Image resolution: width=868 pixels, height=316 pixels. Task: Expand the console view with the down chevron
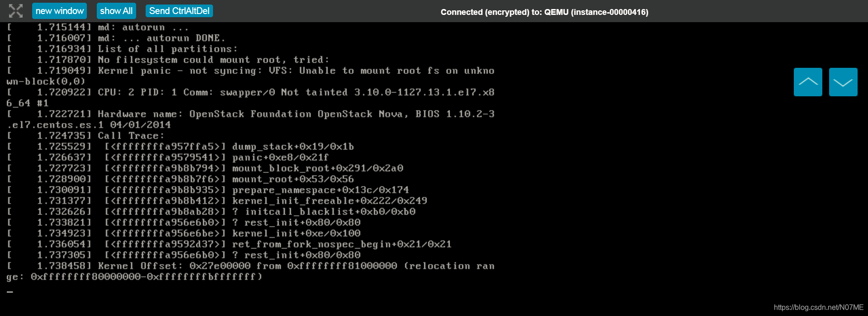point(843,82)
